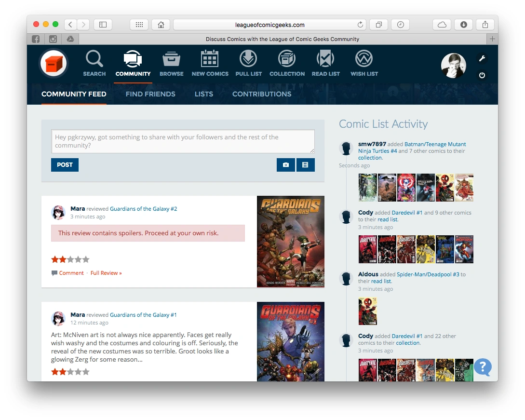
Task: Open smw7897's collection link
Action: [370, 158]
